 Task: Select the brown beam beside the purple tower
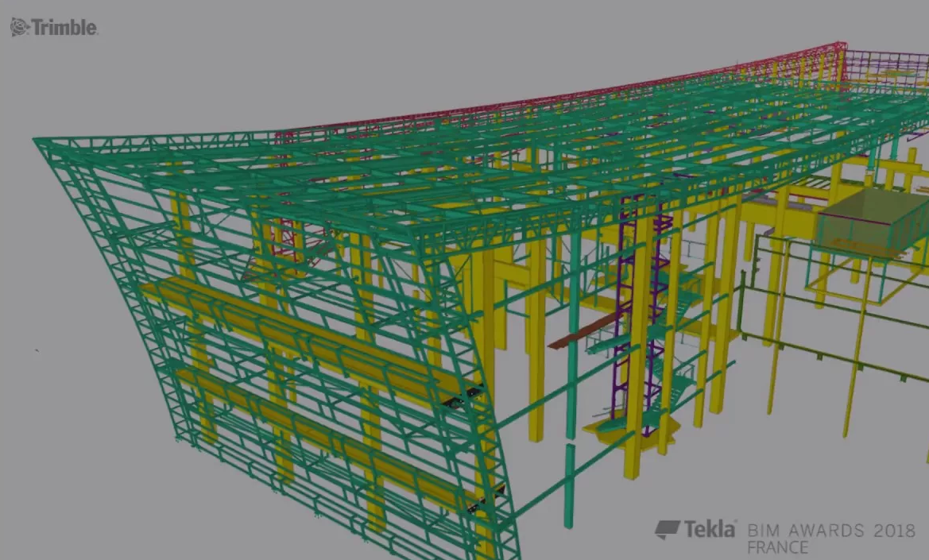pyautogui.click(x=584, y=330)
